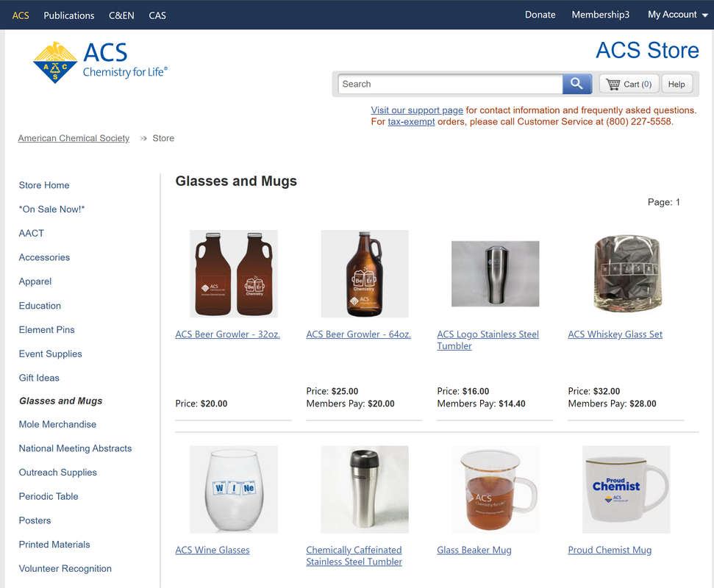The height and width of the screenshot is (588, 714).
Task: Open Event Supplies category
Action: (50, 354)
